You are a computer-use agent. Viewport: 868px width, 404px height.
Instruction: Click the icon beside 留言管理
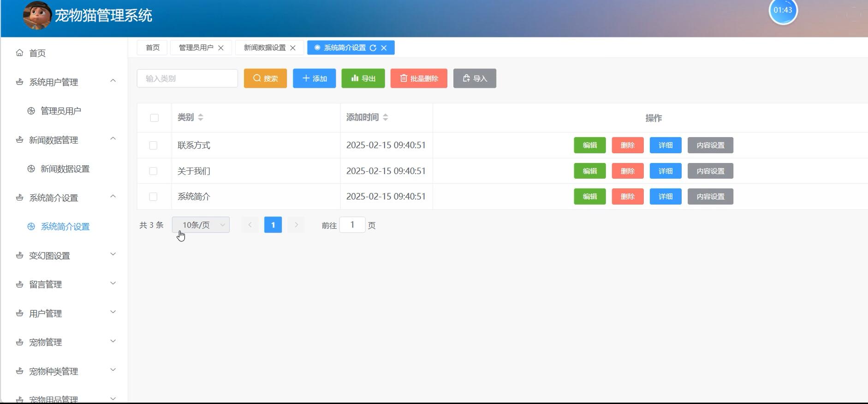click(x=19, y=284)
